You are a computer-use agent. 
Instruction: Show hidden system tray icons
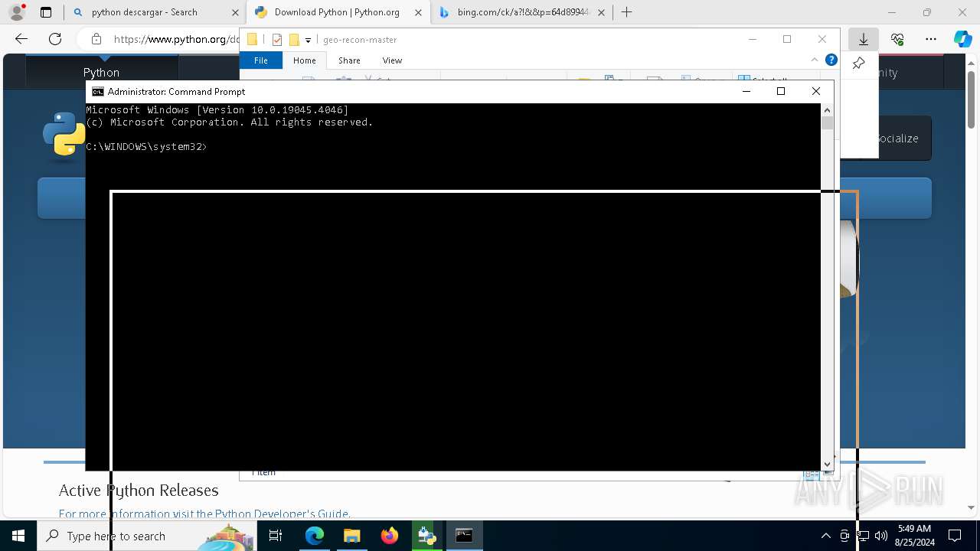[x=825, y=536]
